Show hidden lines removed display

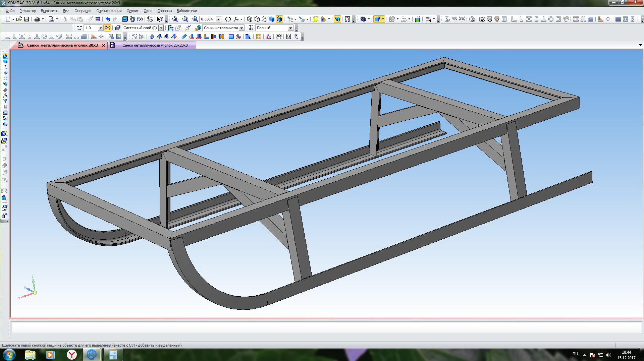[x=257, y=19]
